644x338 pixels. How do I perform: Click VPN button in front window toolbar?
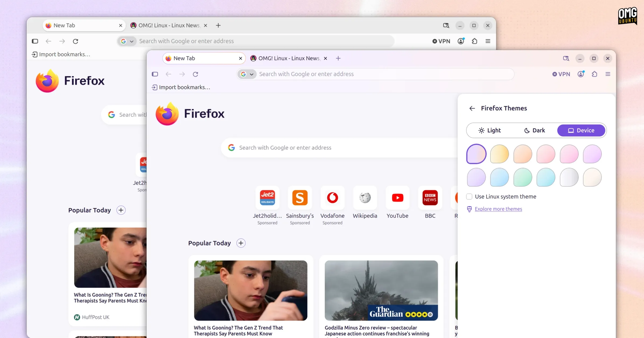[561, 74]
